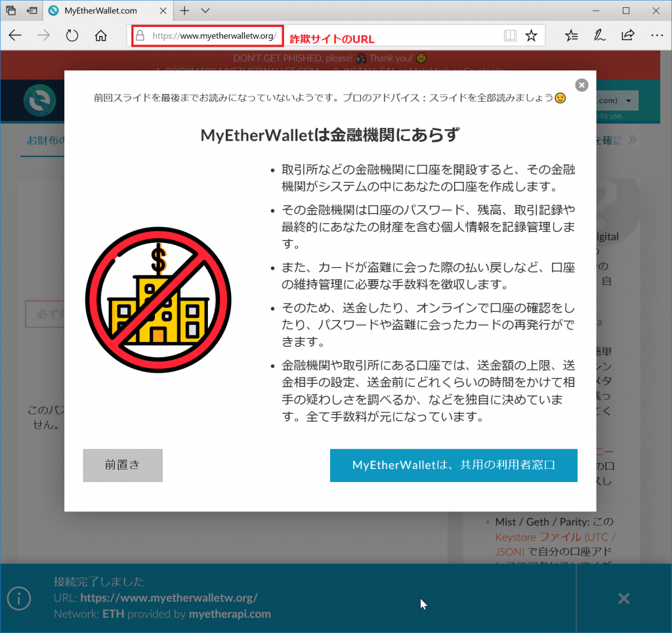This screenshot has height=633, width=672.
Task: Click inside the address bar URL field
Action: tap(217, 35)
